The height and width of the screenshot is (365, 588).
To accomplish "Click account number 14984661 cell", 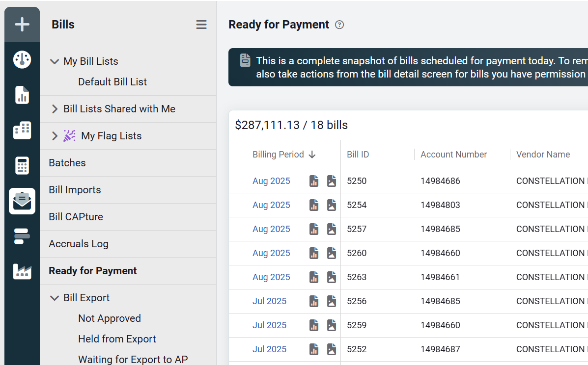I will pos(440,277).
